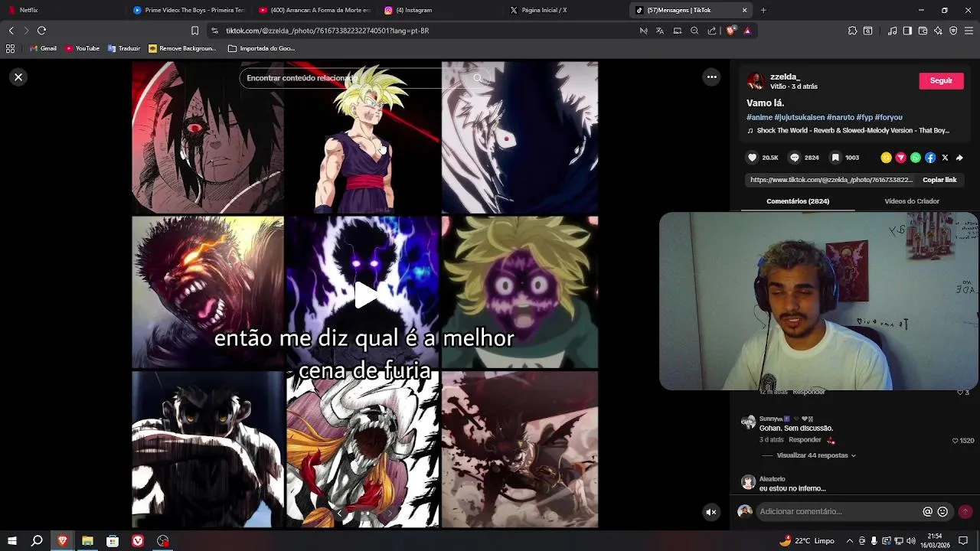Close the TikTok photo viewer with X
Screen dimensions: 980x551
18,77
